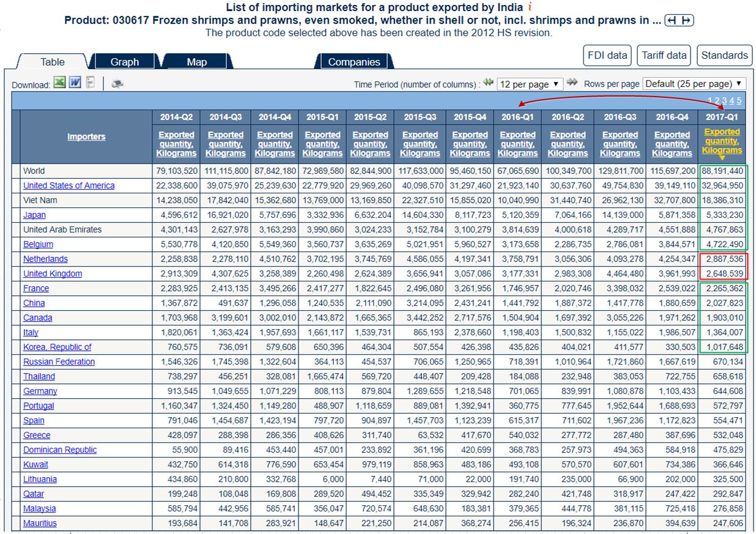Go to page 5 of results

(739, 101)
